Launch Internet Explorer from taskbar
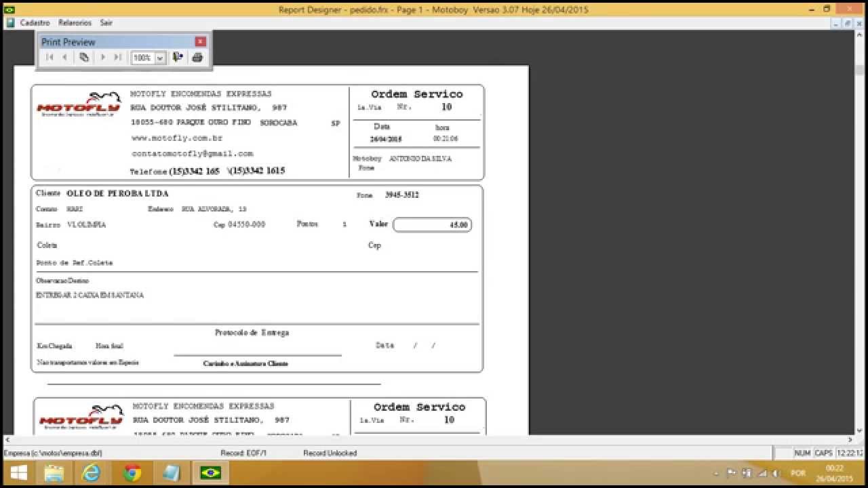 [91, 472]
